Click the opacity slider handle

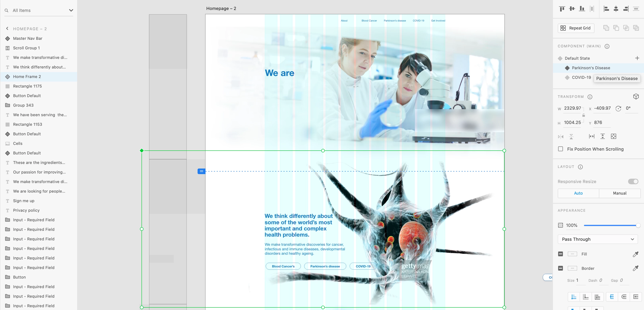pyautogui.click(x=638, y=225)
